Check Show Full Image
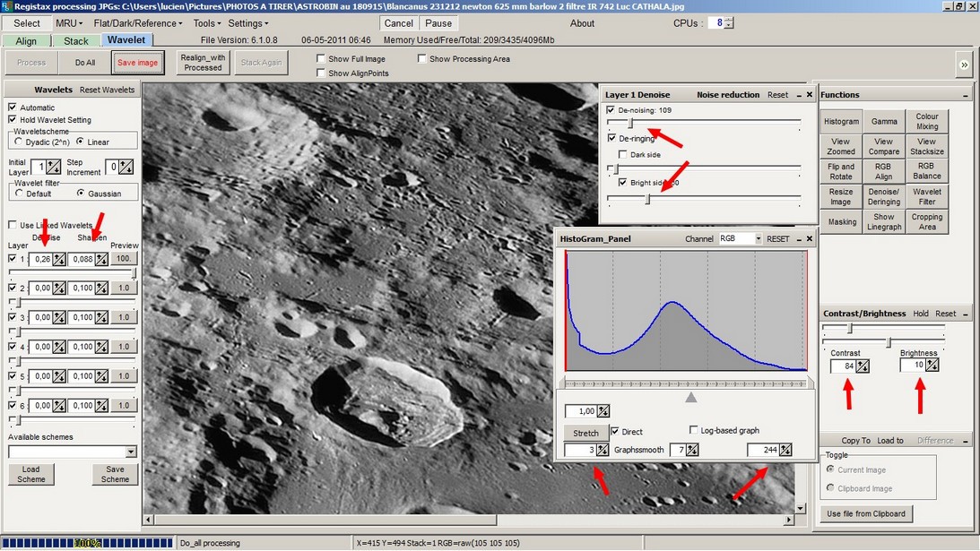 tap(321, 58)
